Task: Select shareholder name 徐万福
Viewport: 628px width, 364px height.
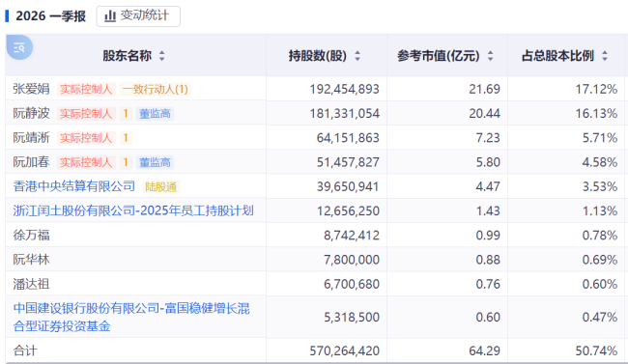Action: click(x=31, y=235)
